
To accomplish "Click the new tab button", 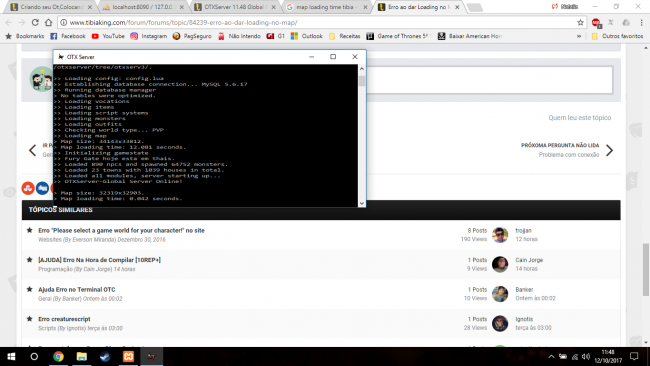I will point(475,7).
